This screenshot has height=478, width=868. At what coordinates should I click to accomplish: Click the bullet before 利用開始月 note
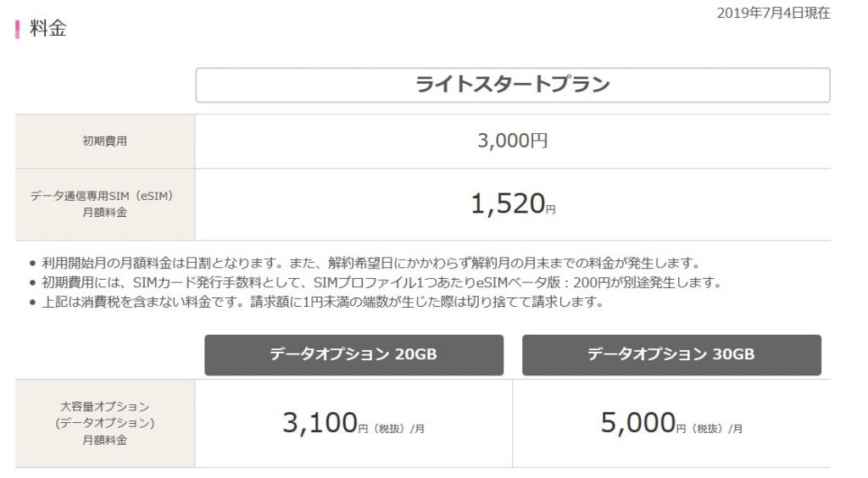pos(32,263)
